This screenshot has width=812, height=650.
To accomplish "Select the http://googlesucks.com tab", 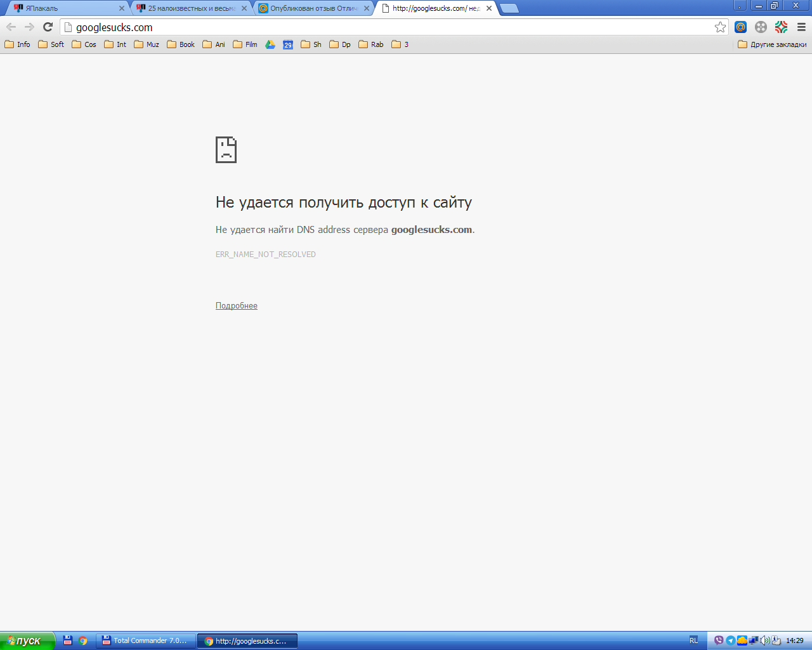I will pos(435,8).
